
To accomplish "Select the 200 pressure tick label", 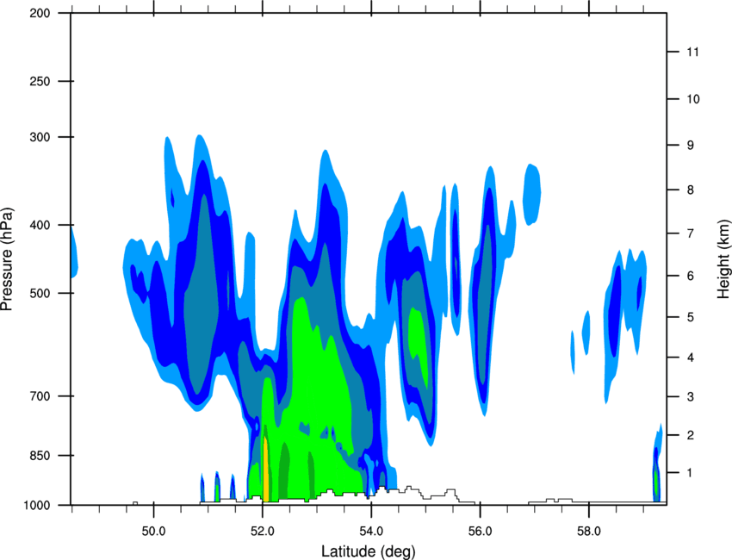I will coord(40,13).
